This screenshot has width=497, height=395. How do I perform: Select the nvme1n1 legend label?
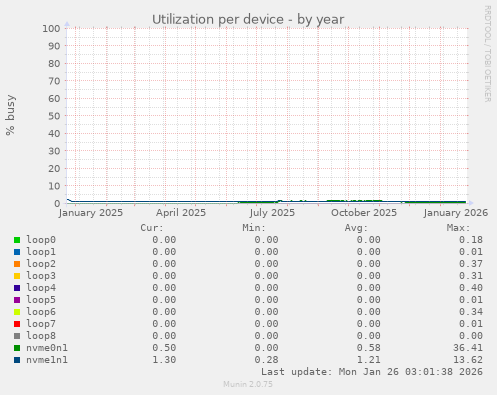pyautogui.click(x=47, y=360)
